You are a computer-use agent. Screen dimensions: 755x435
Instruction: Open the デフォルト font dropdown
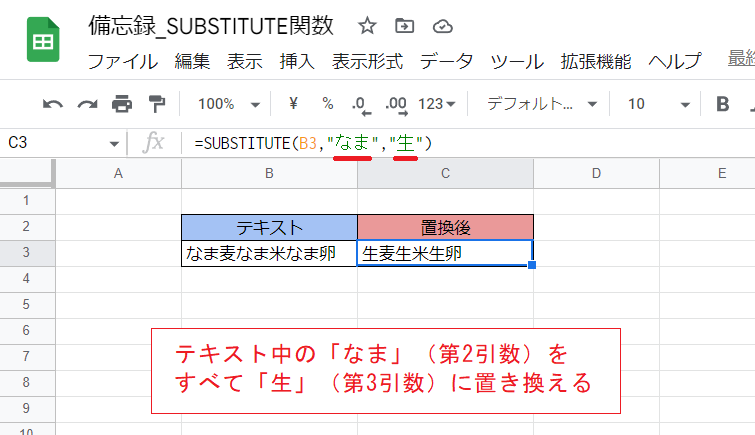coord(542,104)
